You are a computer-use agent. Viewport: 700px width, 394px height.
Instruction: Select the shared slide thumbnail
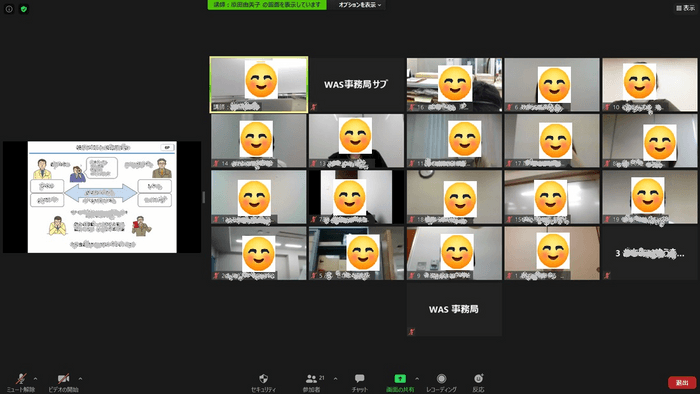tap(102, 197)
